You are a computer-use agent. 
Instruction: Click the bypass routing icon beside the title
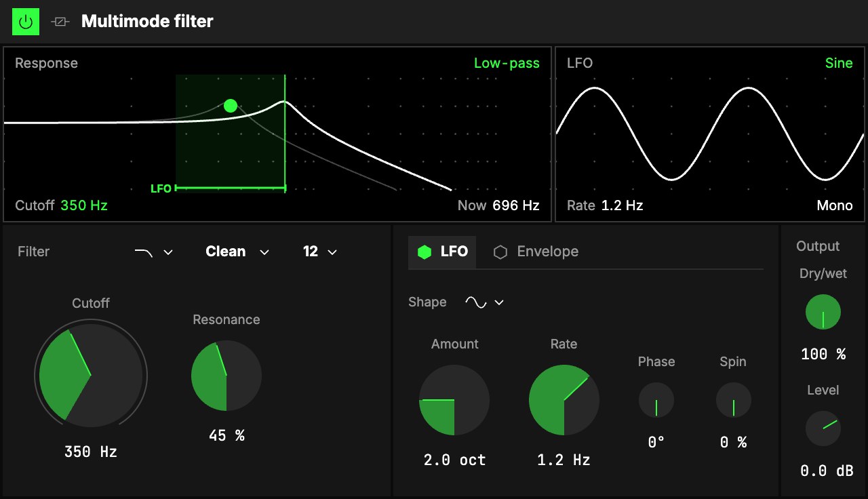pyautogui.click(x=60, y=22)
